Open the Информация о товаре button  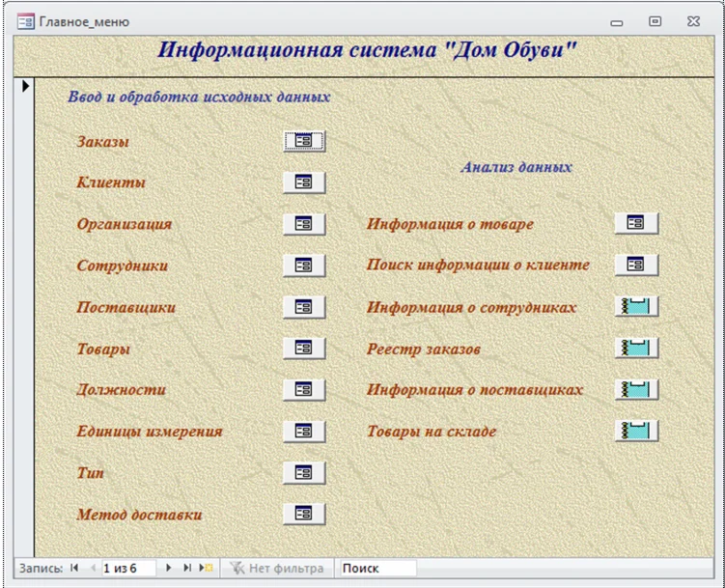point(635,224)
